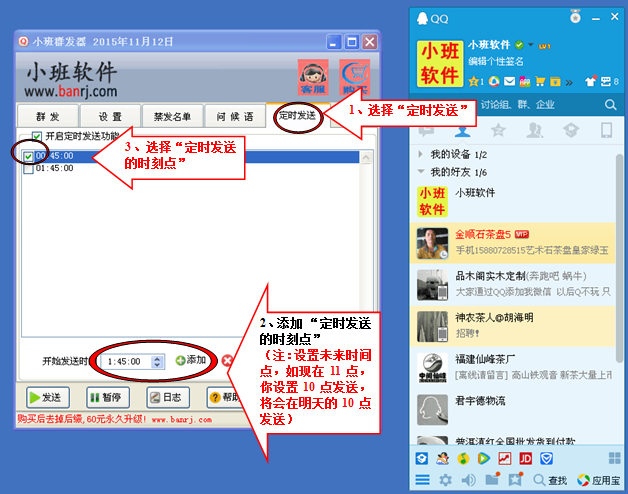Select the 定时发送 tab
This screenshot has width=628, height=494.
(298, 116)
